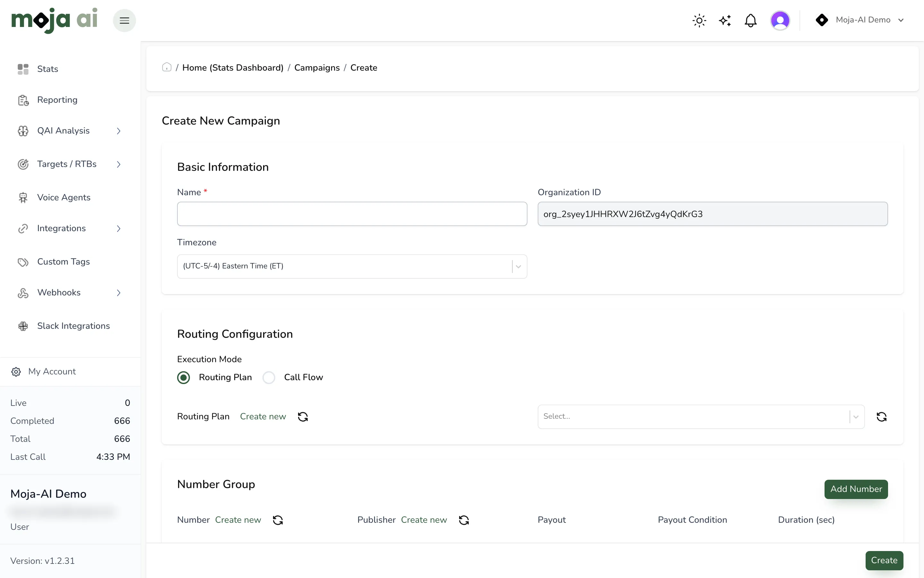Screen dimensions: 924x578
Task: Click the Create breadcrumb item
Action: click(x=364, y=68)
